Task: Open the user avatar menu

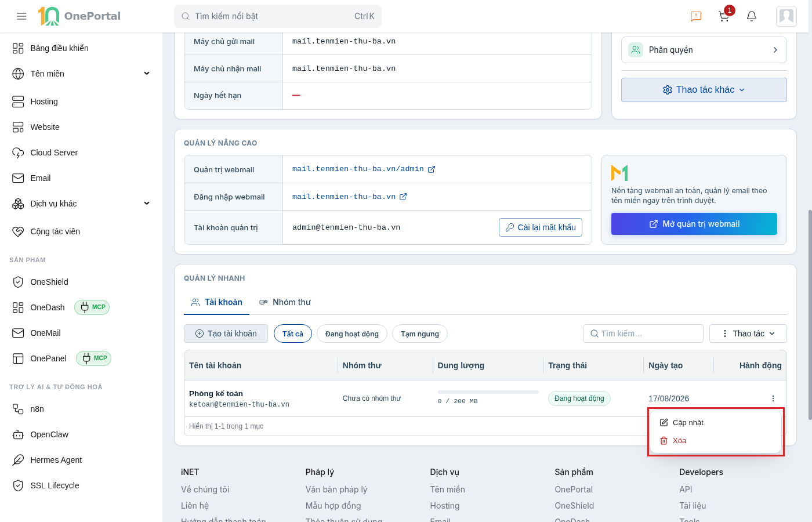Action: 786,16
